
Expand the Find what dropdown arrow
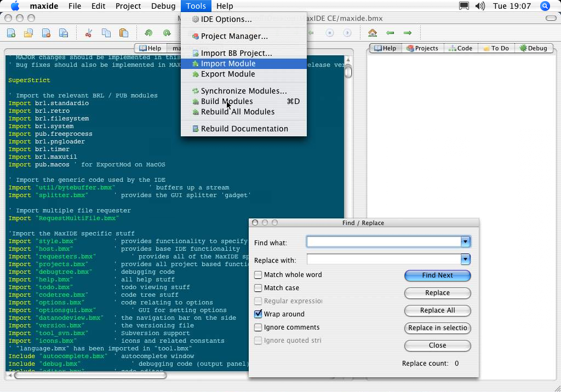click(x=466, y=242)
